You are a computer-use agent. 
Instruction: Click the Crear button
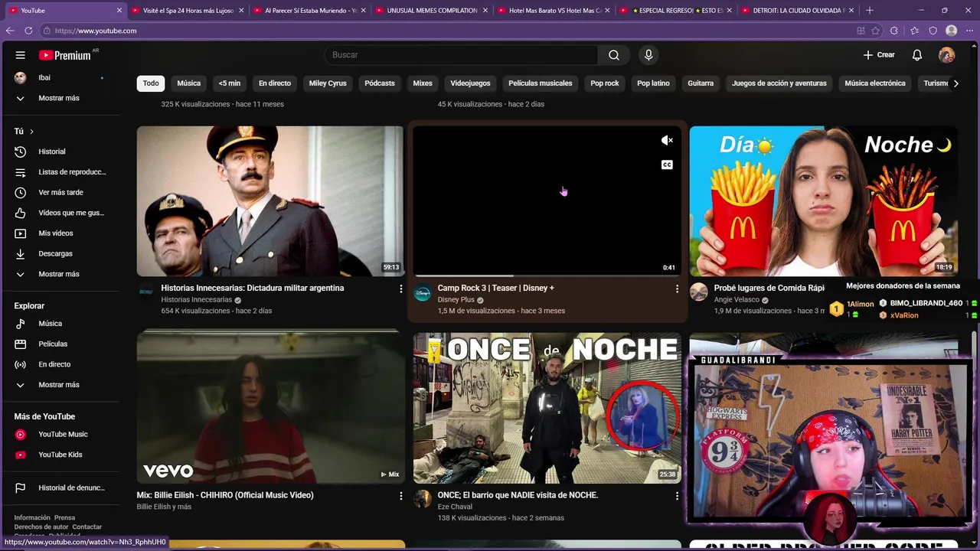(x=879, y=55)
